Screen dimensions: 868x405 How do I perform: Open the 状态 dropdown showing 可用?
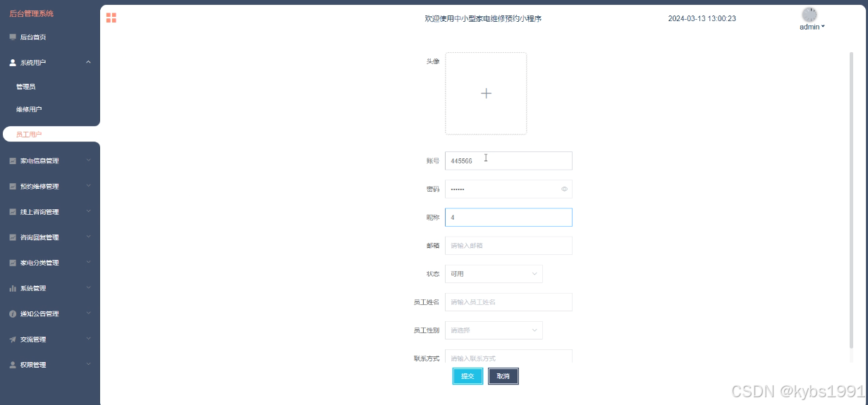tap(494, 274)
